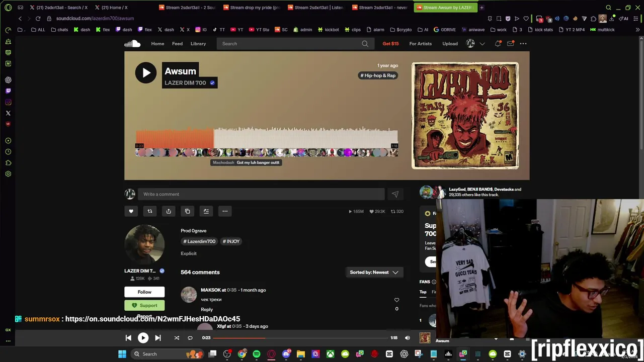
Task: Add track to Next Up queue icon
Action: tap(206, 211)
